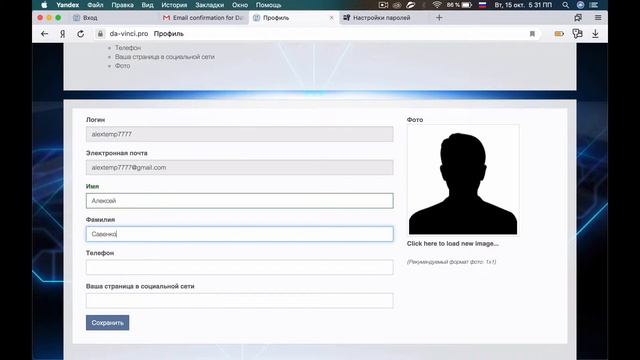Open the Вид menu
Image resolution: width=640 pixels, height=360 pixels.
point(147,5)
